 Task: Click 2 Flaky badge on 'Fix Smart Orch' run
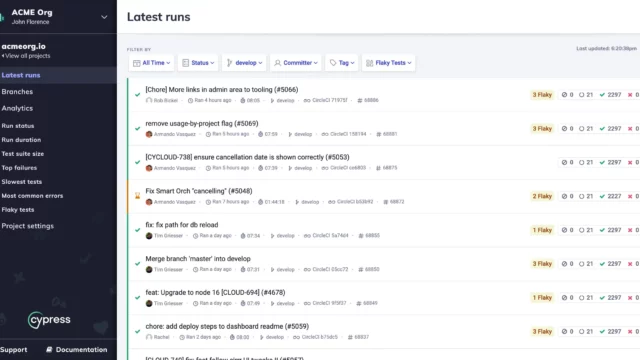(x=542, y=196)
